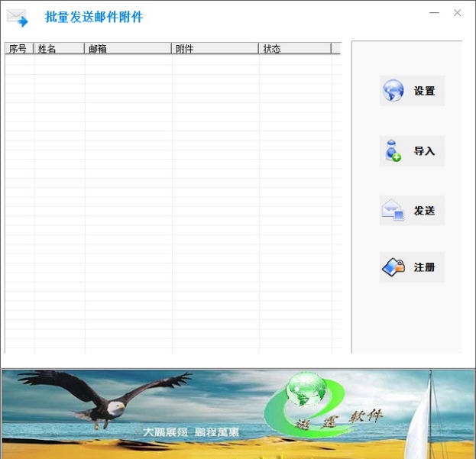
Task: Open the 注册 register button
Action: [x=412, y=267]
